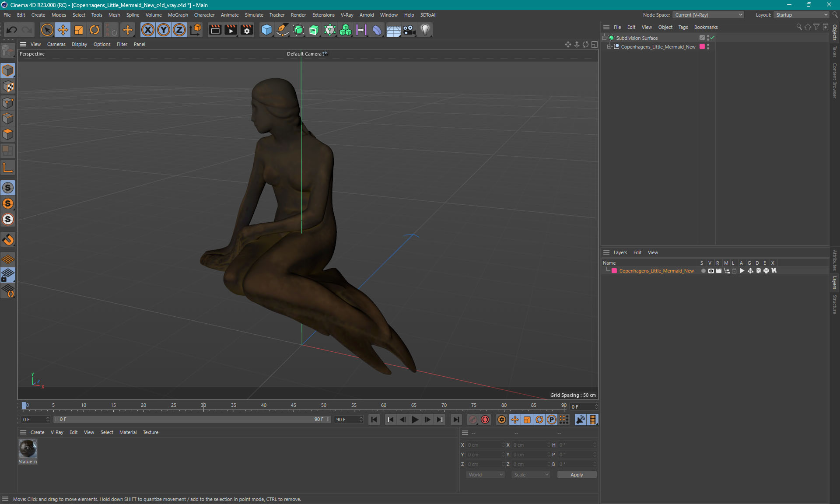Screen dimensions: 840x504
Task: Switch to Polygons mode
Action: (8, 134)
